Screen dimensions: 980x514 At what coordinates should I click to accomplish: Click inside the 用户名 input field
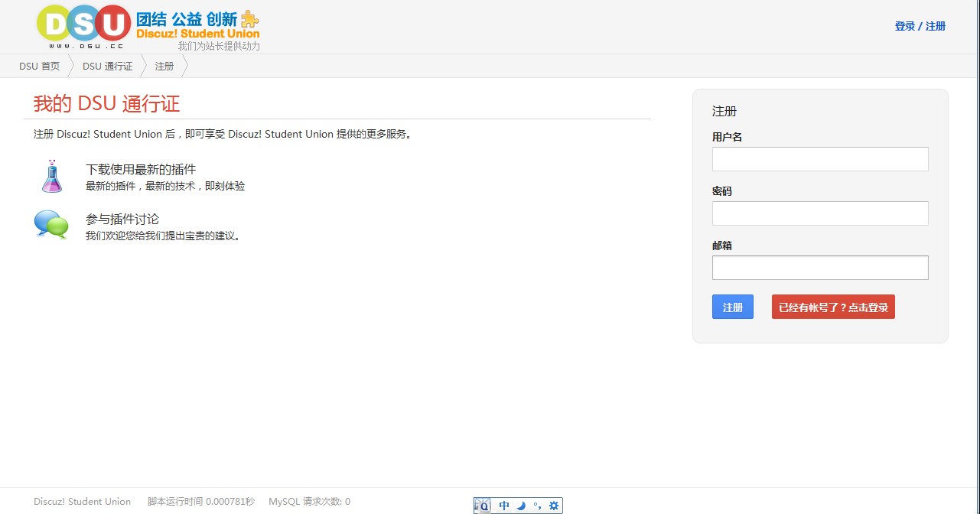coord(819,158)
